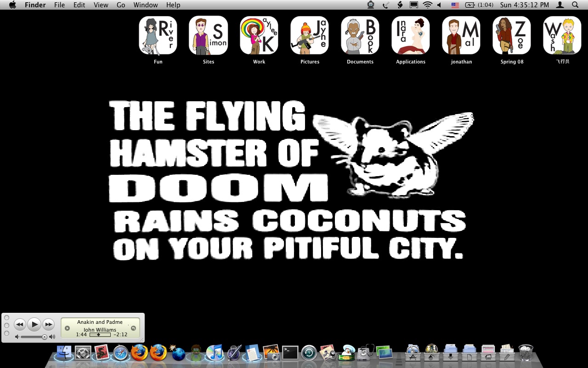This screenshot has height=368, width=588.
Task: Open battery status menu showing (1:04)
Action: coord(479,5)
